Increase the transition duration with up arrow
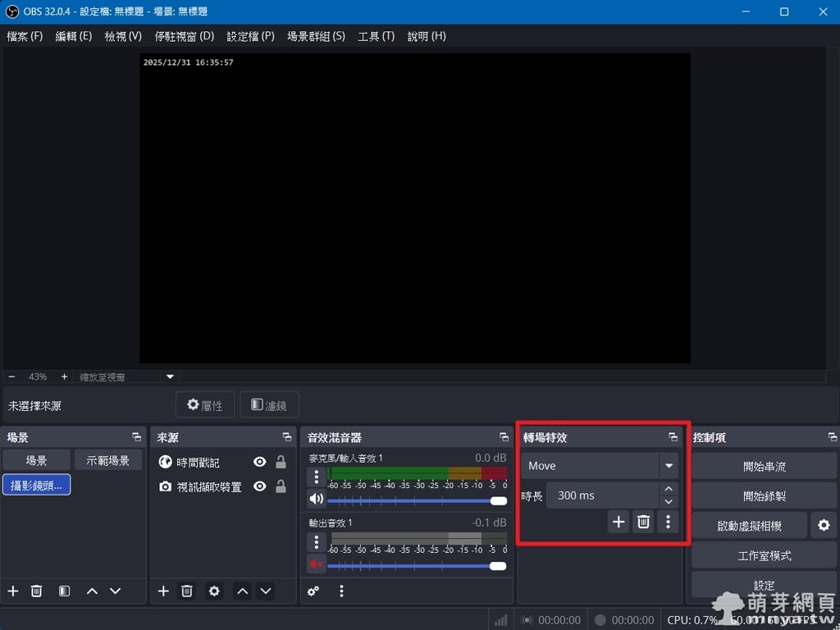This screenshot has height=630, width=840. click(x=669, y=490)
